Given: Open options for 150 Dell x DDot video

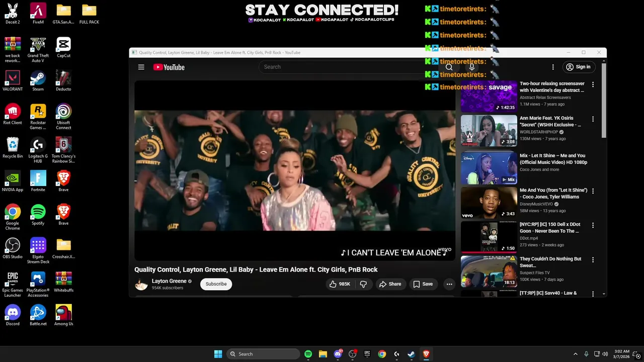Looking at the screenshot, I should pyautogui.click(x=593, y=225).
